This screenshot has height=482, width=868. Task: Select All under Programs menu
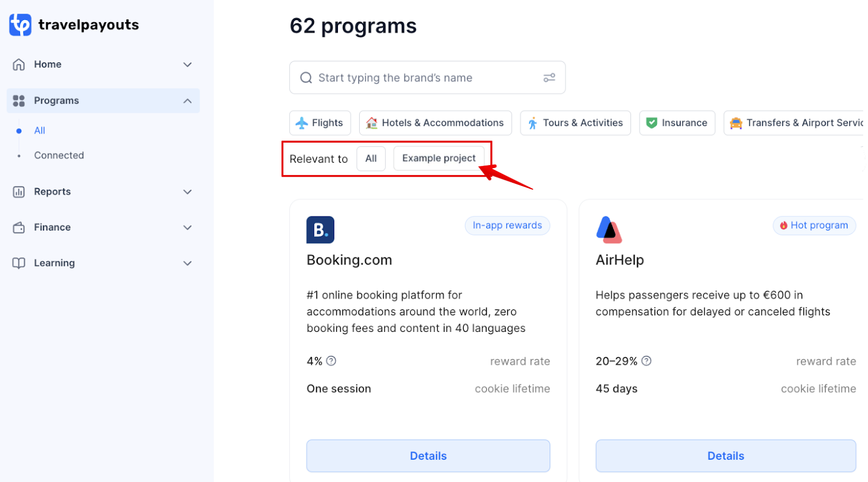[40, 131]
